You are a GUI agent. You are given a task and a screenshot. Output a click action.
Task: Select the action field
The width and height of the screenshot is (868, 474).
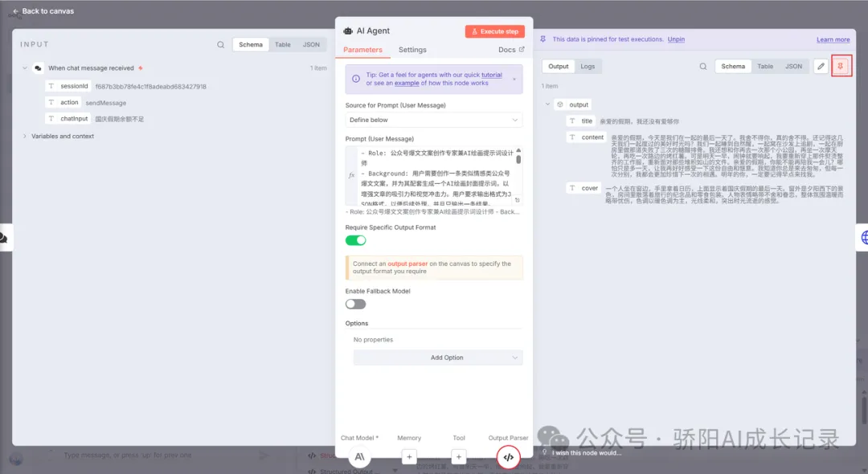63,102
